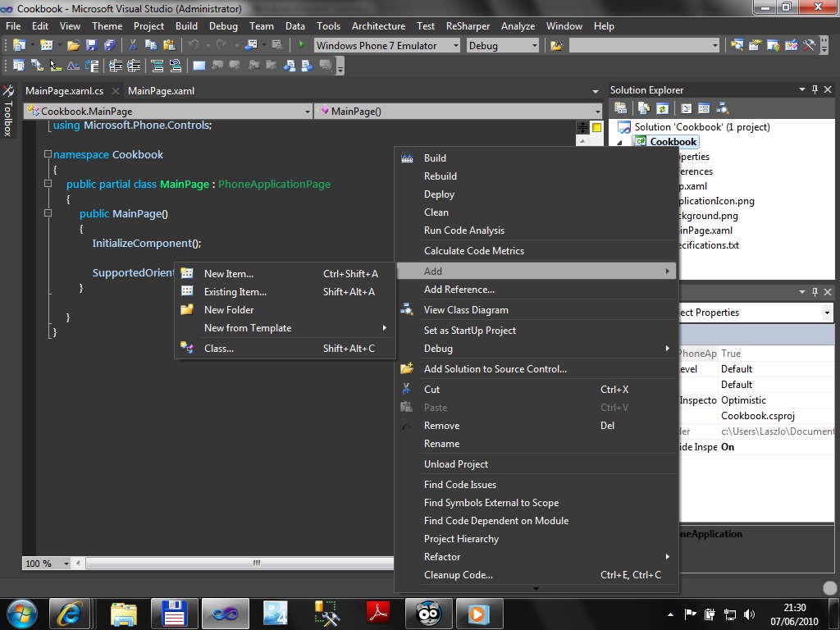Click the horizontal editor scrollbar
This screenshot has width=840, height=630.
[x=240, y=563]
